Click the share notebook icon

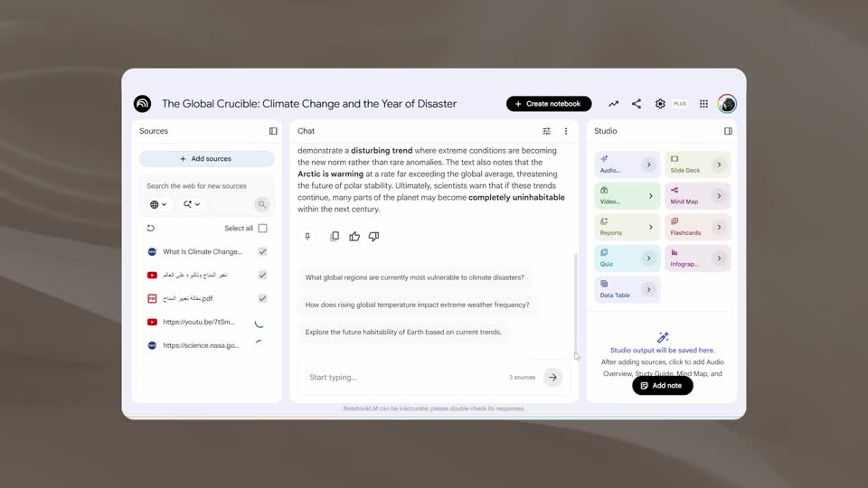(x=637, y=103)
